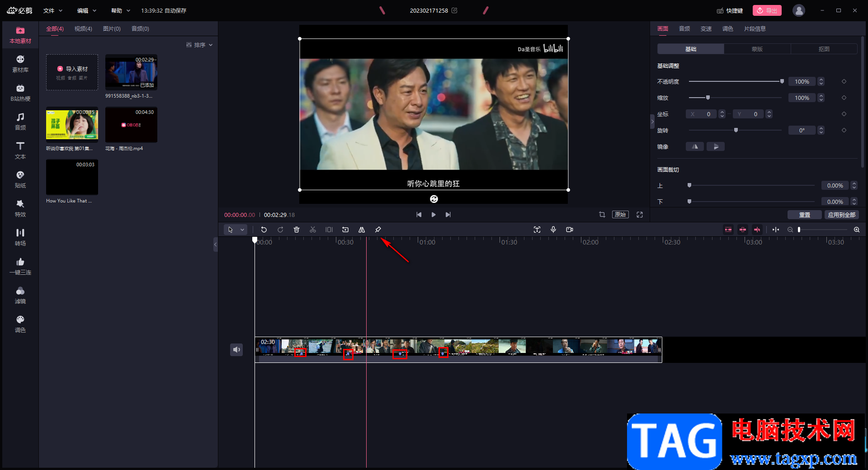Viewport: 868px width, 470px height.
Task: Expand the 编辑 menu
Action: (x=87, y=10)
